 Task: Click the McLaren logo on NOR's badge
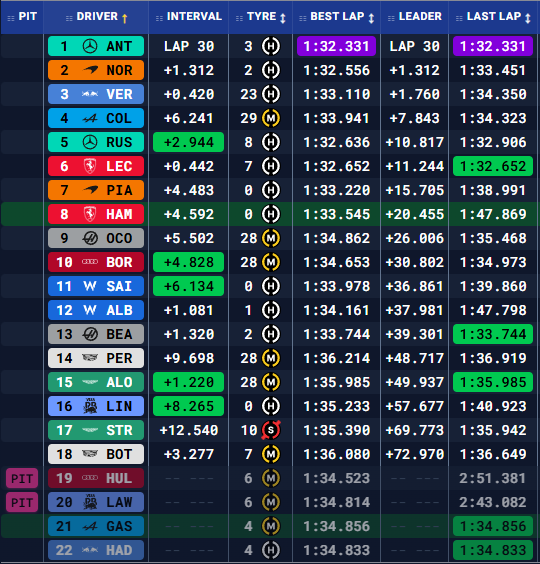coord(90,70)
